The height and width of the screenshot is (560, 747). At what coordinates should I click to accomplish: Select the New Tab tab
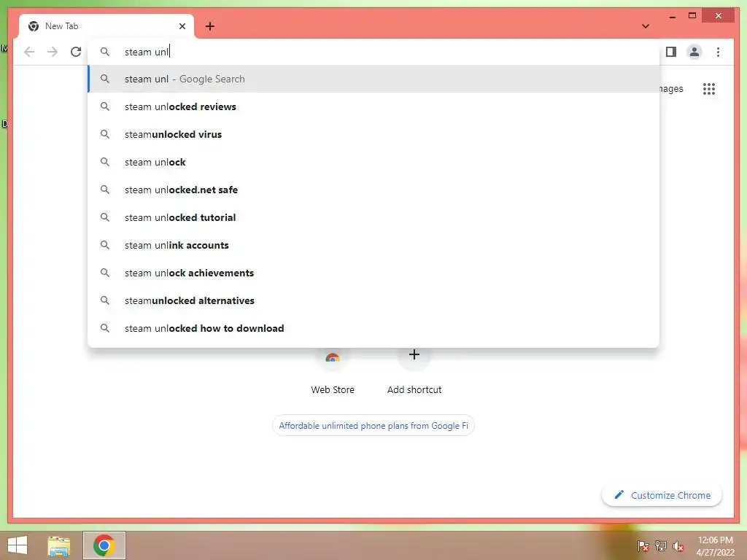[106, 26]
